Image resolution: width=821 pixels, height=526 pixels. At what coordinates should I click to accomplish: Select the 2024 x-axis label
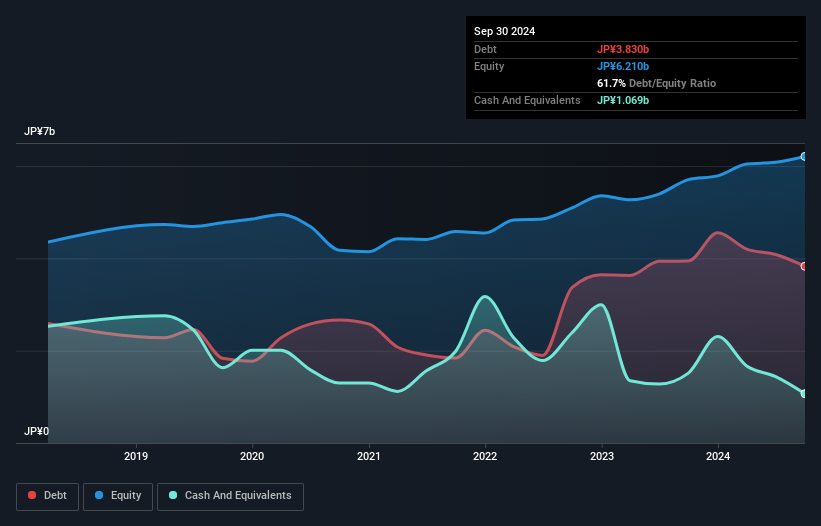718,456
